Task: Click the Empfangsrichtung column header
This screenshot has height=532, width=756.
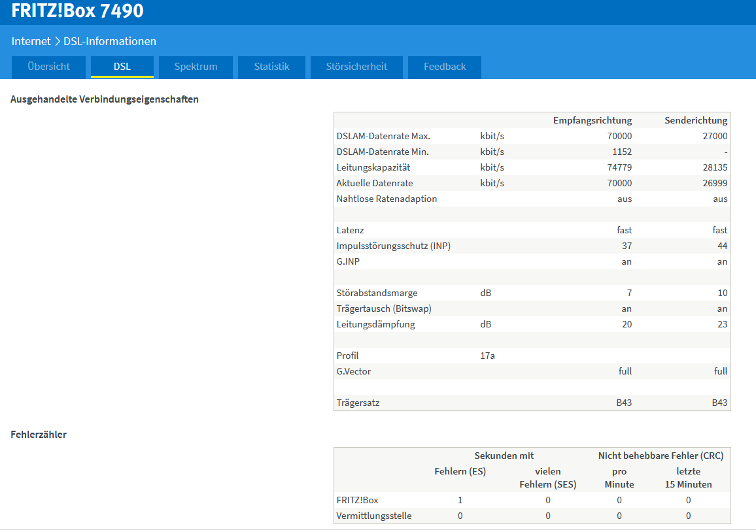Action: (x=593, y=120)
